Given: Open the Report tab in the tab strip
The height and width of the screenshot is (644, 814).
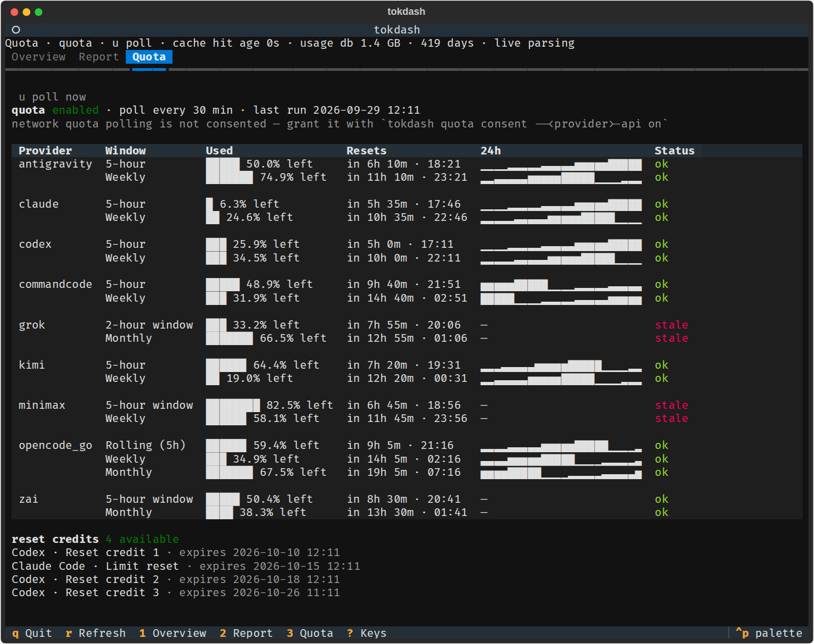Looking at the screenshot, I should point(98,57).
